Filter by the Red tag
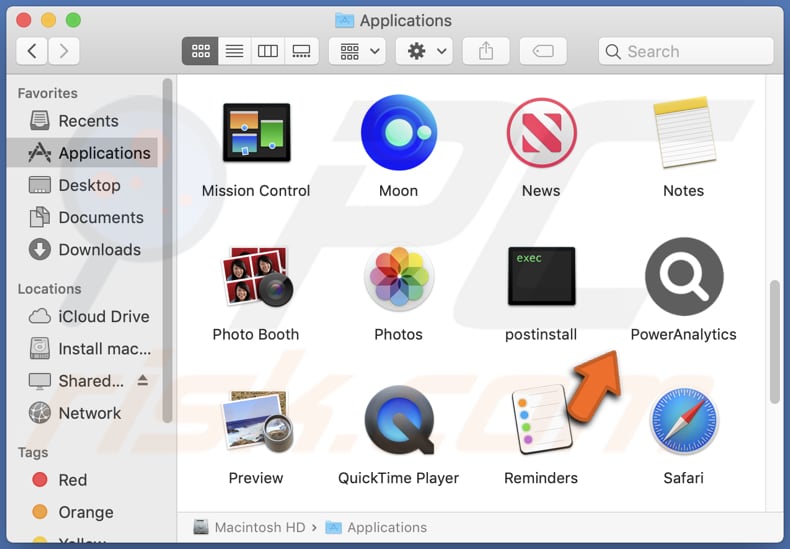Viewport: 790px width, 549px height. pos(83,479)
